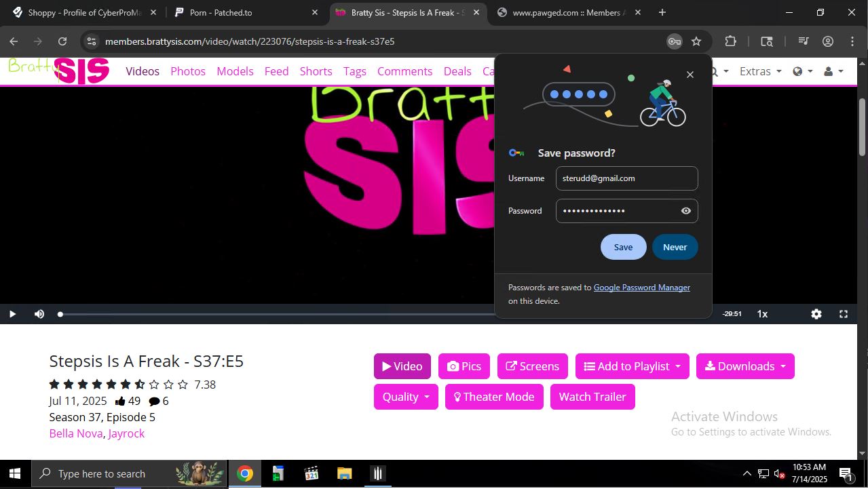Open the Chrome profile icon
This screenshot has height=489, width=868.
[x=828, y=41]
